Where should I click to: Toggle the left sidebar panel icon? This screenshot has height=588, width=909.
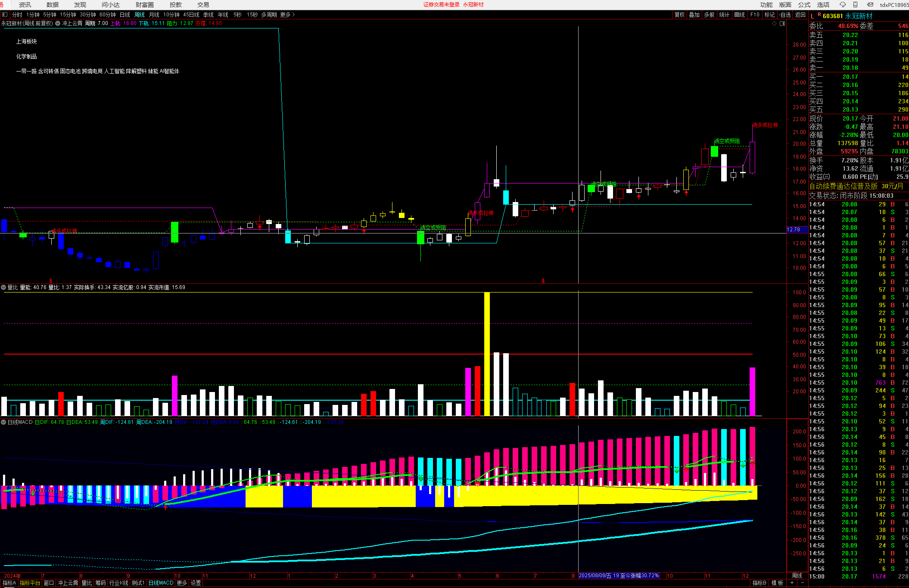point(5,15)
